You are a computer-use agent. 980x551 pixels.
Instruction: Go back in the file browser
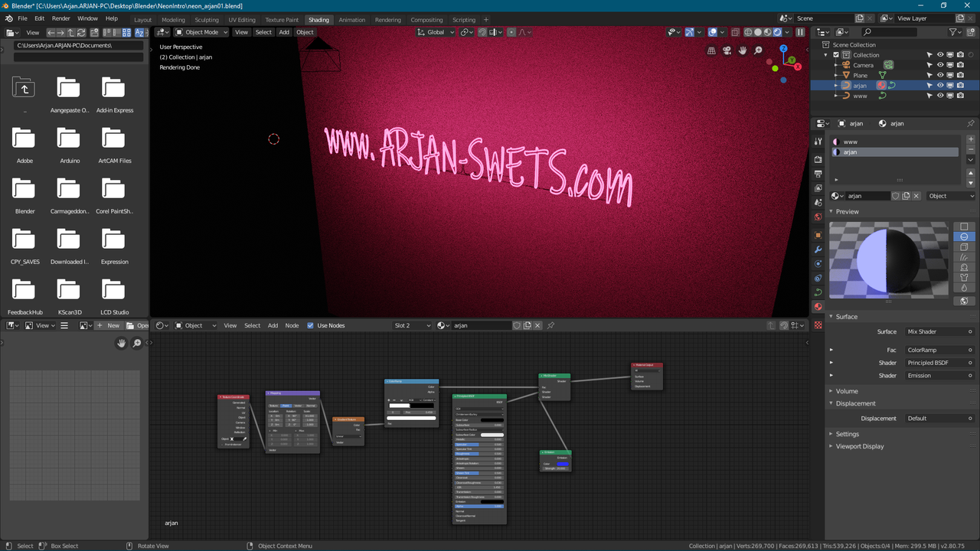pyautogui.click(x=51, y=33)
